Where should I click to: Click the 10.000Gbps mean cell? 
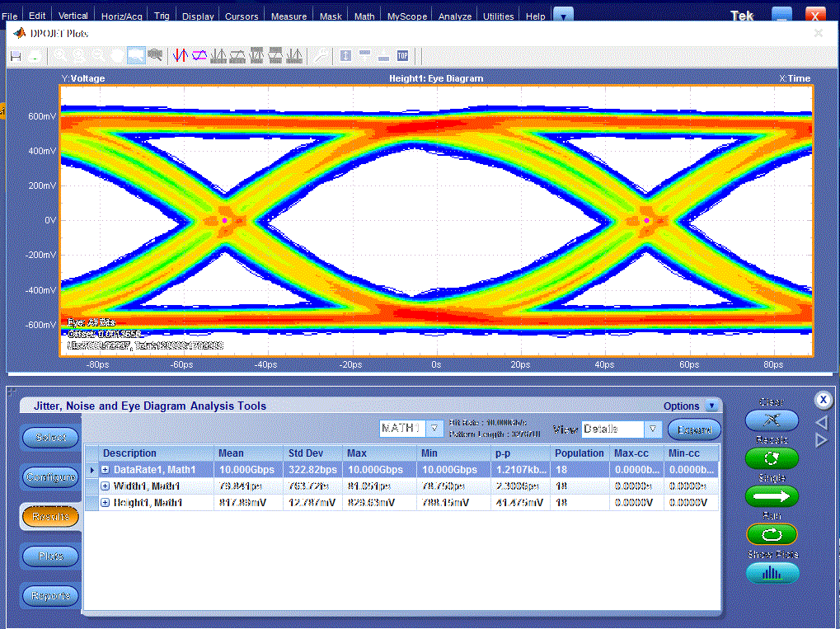pos(249,470)
